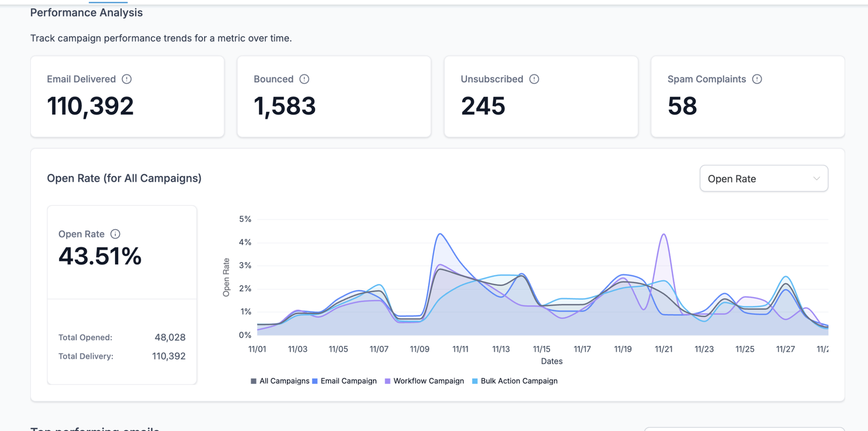Viewport: 868px width, 431px height.
Task: Click the 11/15 date axis label
Action: [x=541, y=349]
